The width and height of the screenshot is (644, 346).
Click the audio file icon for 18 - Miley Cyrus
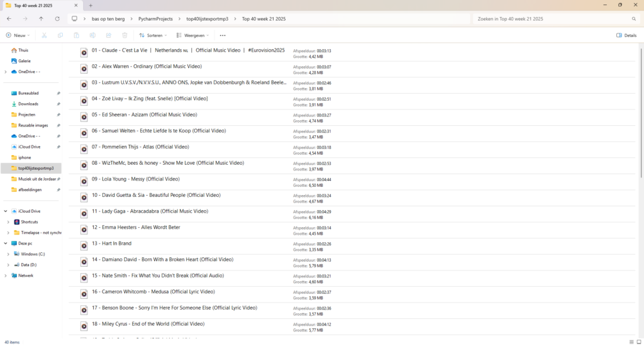pyautogui.click(x=84, y=326)
